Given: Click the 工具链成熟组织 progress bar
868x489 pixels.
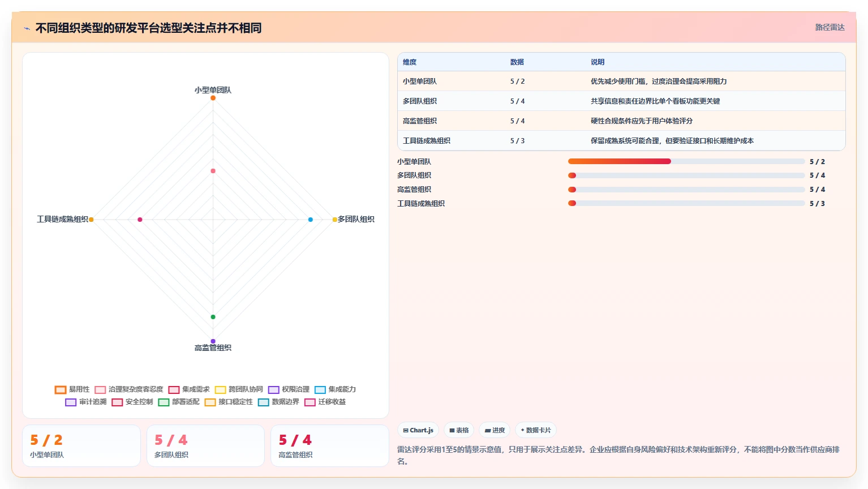Looking at the screenshot, I should pos(686,203).
